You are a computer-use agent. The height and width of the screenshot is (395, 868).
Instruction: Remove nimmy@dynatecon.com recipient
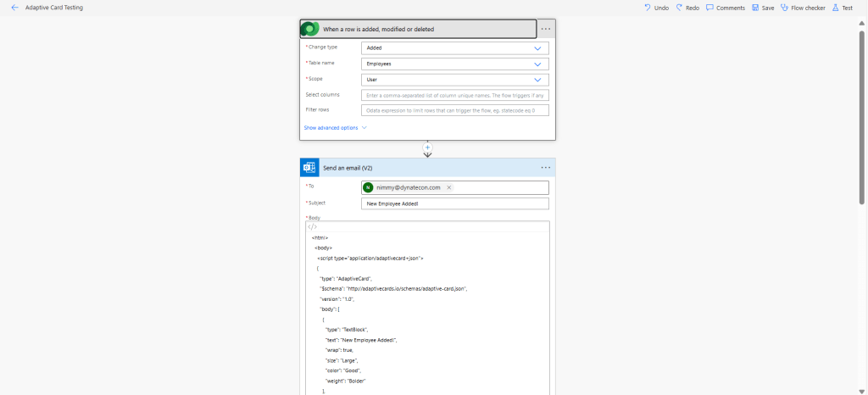(449, 187)
